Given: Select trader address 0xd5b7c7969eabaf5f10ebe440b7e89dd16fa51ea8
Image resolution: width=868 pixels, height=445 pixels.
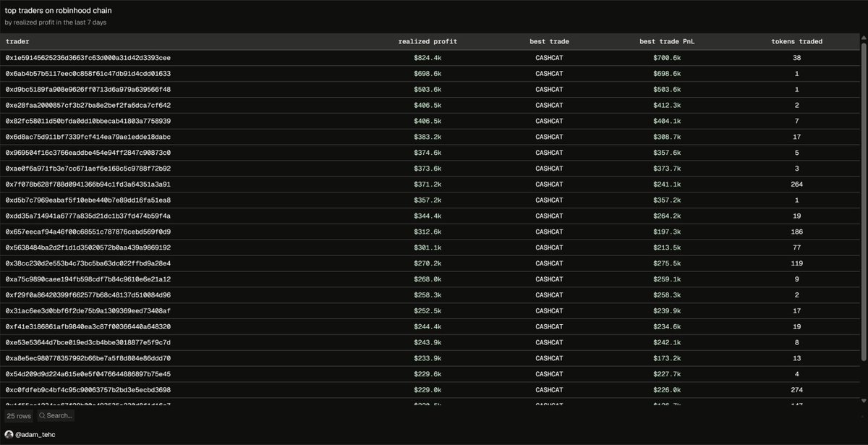Looking at the screenshot, I should click(x=88, y=200).
